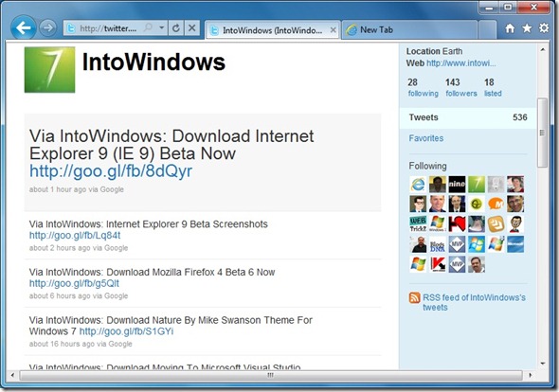The width and height of the screenshot is (559, 392).
Task: Open the address bar autocomplete dropdown arrow
Action: [161, 27]
